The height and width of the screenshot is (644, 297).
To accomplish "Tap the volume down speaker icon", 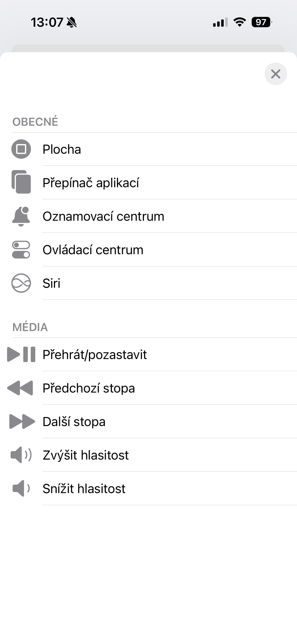I will tap(21, 488).
